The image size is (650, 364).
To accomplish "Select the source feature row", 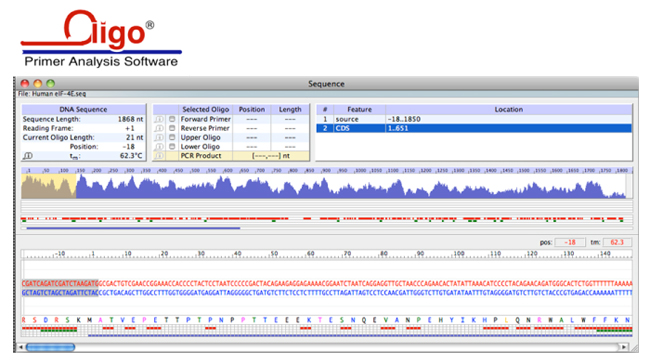I will pyautogui.click(x=474, y=119).
